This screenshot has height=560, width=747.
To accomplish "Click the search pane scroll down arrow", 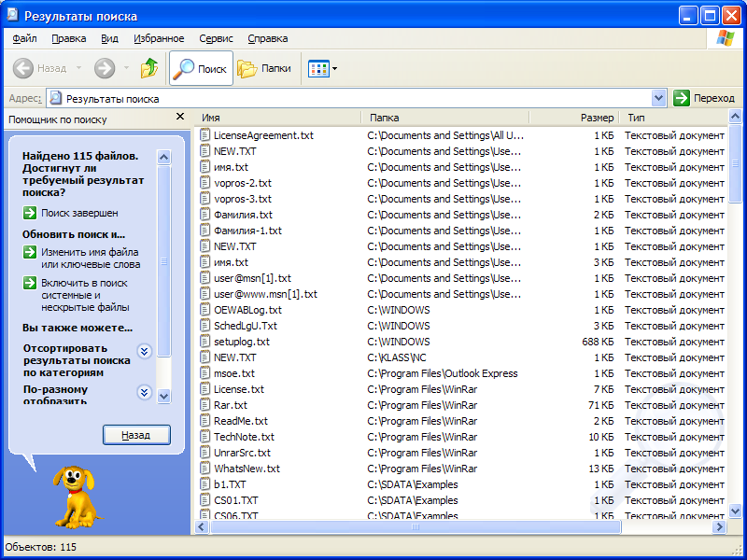I will point(164,396).
